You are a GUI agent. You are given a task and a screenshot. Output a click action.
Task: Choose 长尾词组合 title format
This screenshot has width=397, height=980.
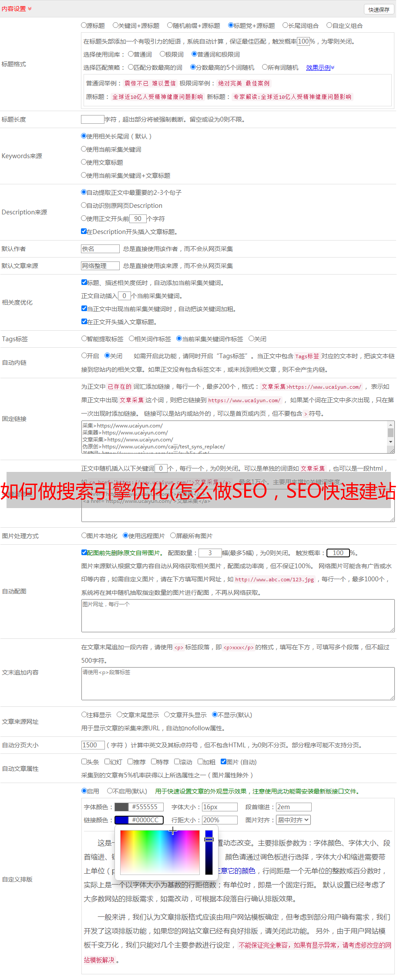pos(286,25)
